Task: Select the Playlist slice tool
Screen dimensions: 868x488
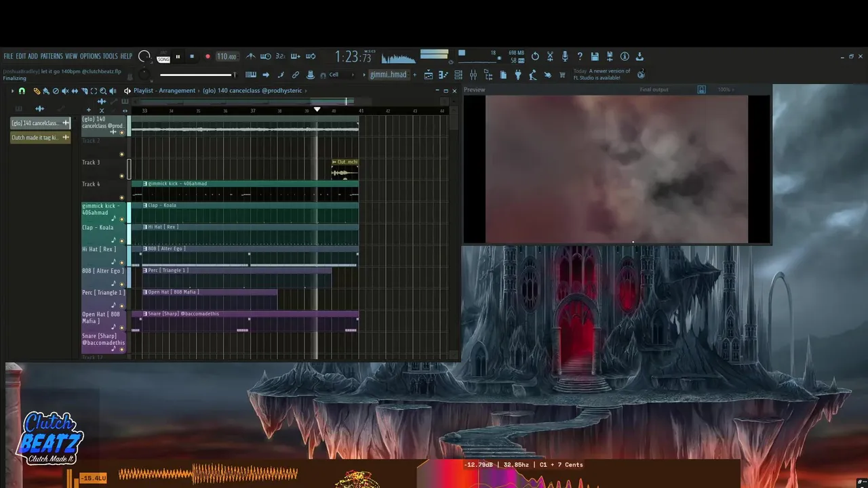Action: click(x=84, y=91)
